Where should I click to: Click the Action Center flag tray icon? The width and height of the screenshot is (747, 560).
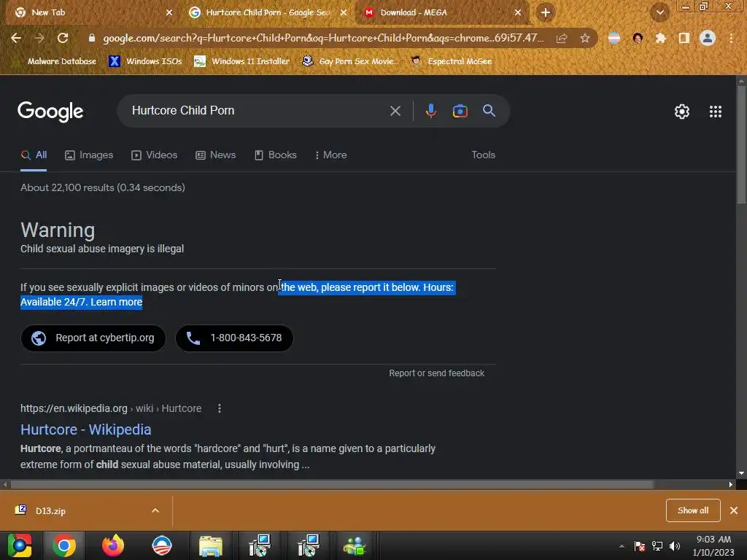pyautogui.click(x=639, y=546)
